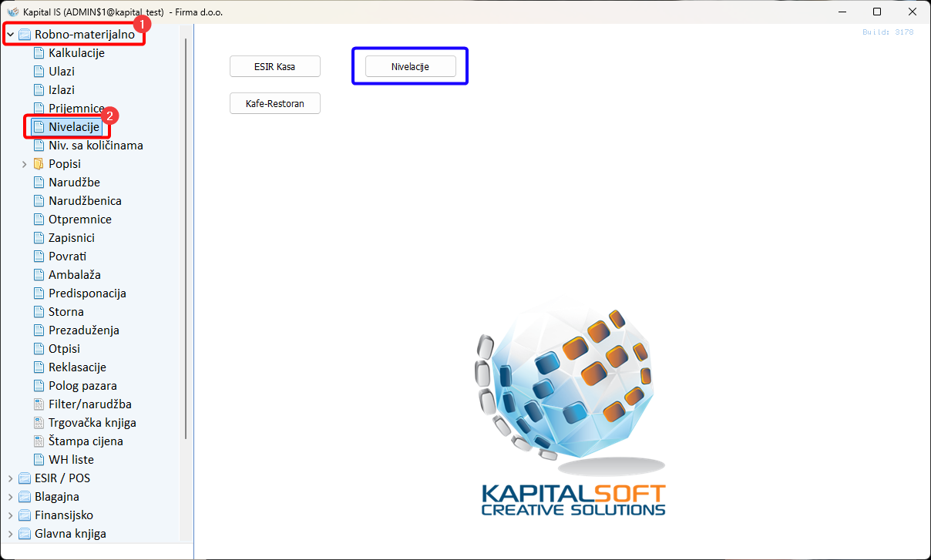Click the Trgovačka knjiga report icon
The width and height of the screenshot is (931, 560).
point(39,423)
